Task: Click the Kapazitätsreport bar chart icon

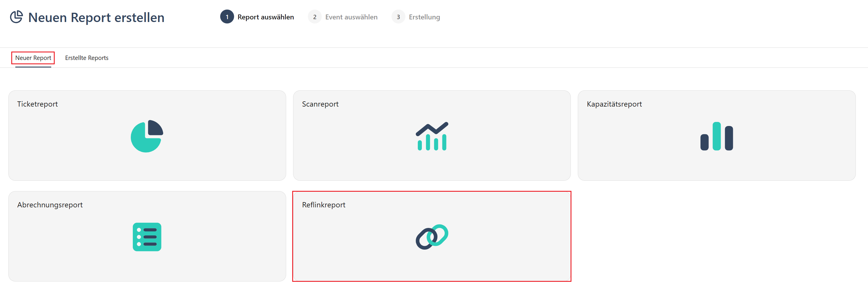Action: (716, 136)
